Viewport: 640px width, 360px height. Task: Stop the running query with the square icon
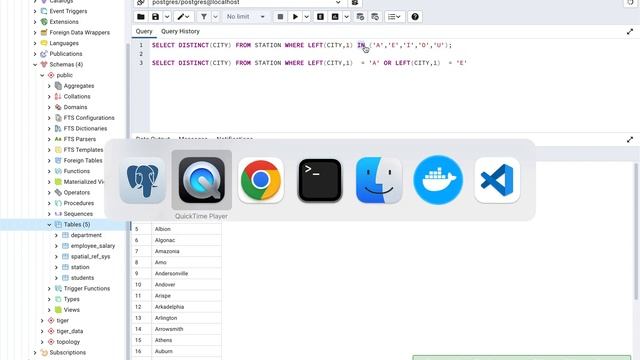tap(280, 17)
